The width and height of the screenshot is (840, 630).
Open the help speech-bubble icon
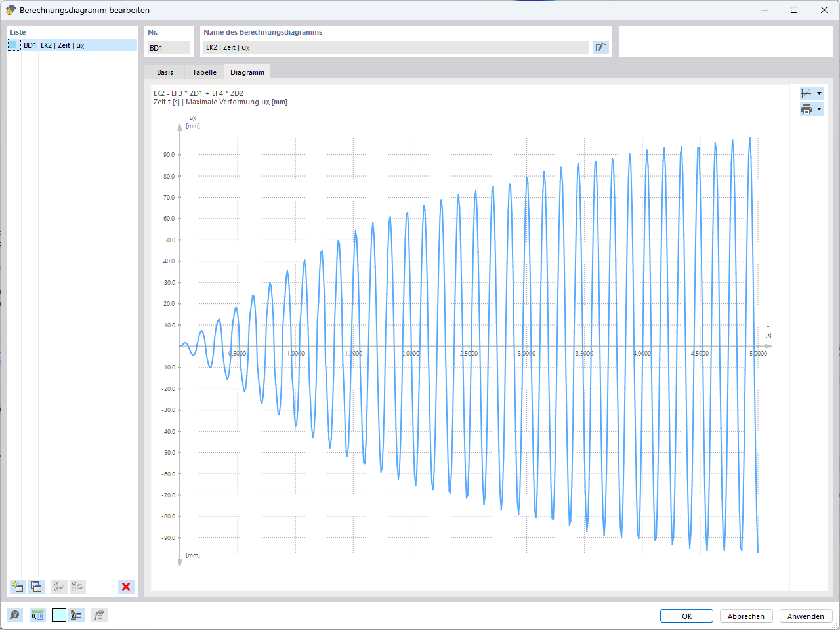(14, 615)
